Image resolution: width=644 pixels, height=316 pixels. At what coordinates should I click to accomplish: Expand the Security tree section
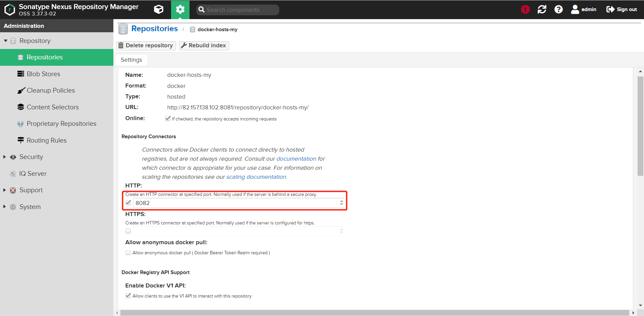(x=4, y=157)
